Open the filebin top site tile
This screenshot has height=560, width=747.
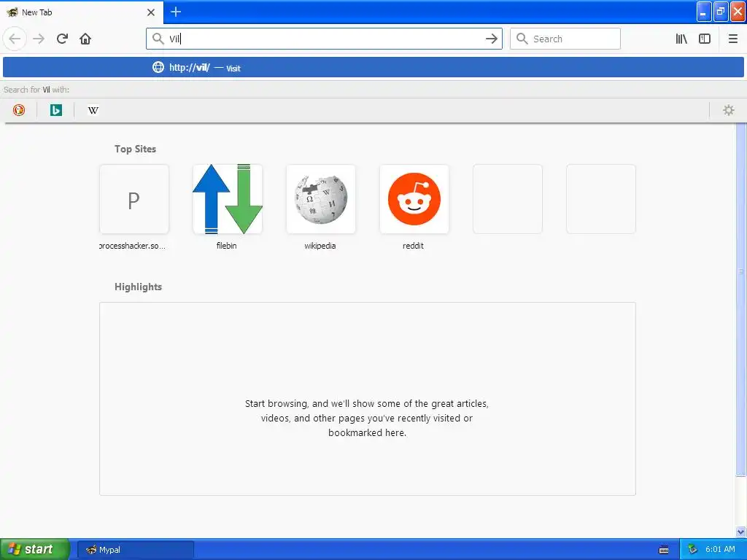pos(228,199)
